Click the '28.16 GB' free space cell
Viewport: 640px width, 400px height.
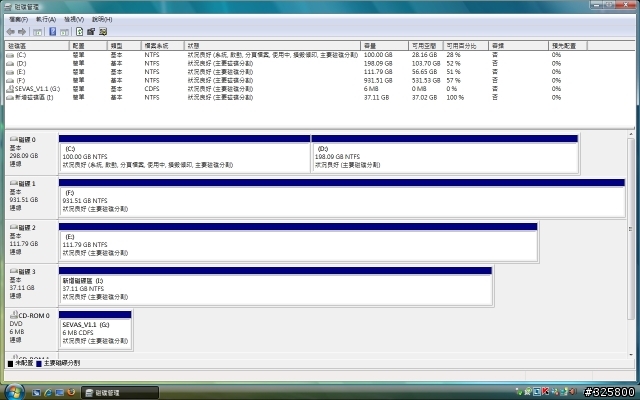(x=424, y=55)
